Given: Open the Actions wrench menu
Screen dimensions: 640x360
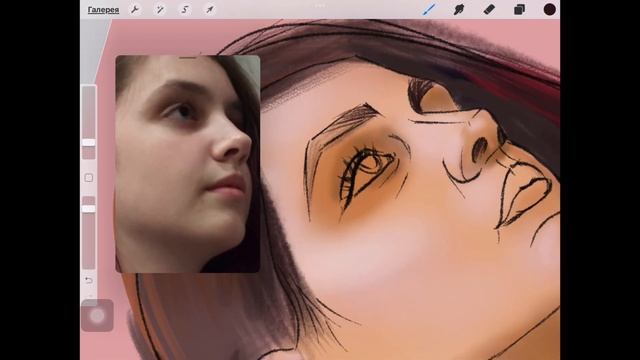Looking at the screenshot, I should tap(135, 9).
